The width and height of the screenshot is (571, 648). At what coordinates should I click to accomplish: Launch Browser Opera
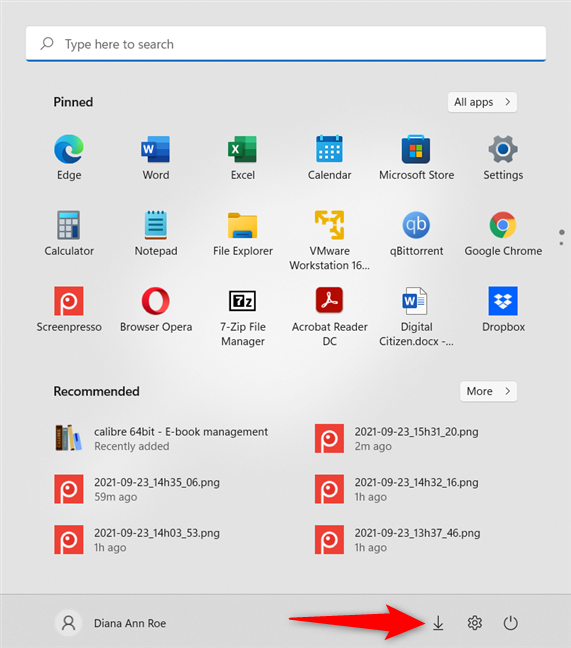156,309
